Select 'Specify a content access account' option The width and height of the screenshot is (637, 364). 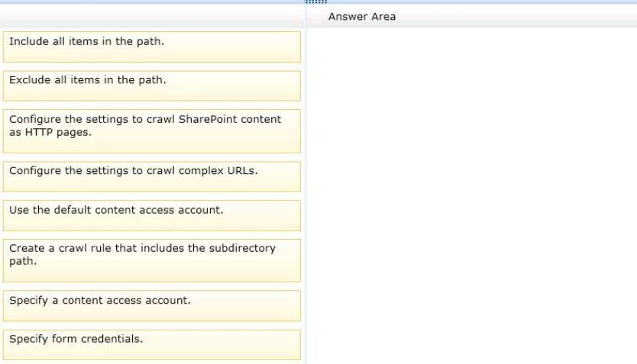(x=151, y=305)
